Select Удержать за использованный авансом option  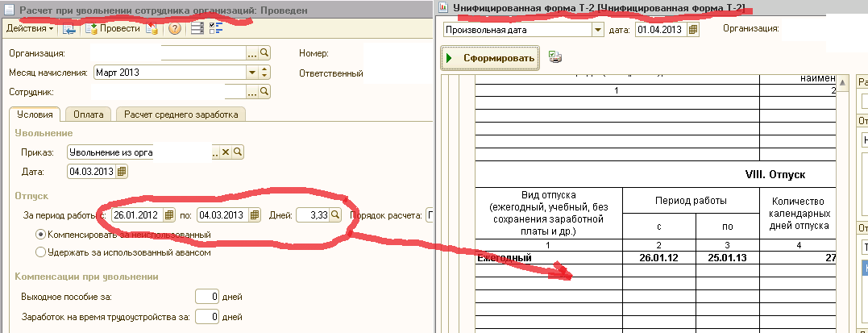tap(40, 252)
